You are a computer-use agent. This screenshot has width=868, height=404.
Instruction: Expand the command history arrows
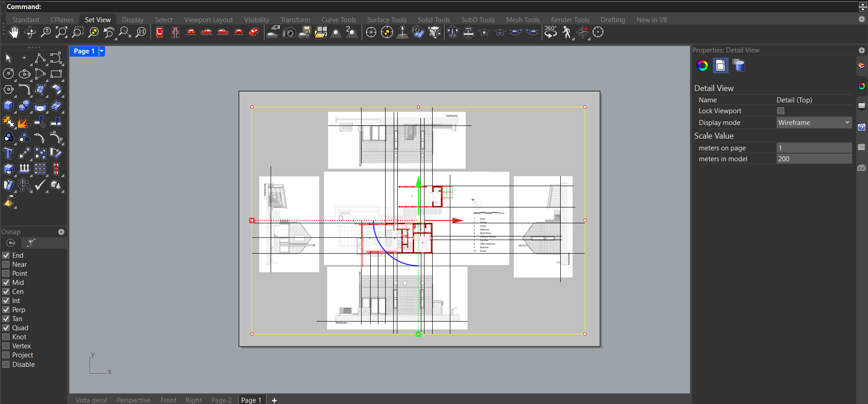coord(863,7)
